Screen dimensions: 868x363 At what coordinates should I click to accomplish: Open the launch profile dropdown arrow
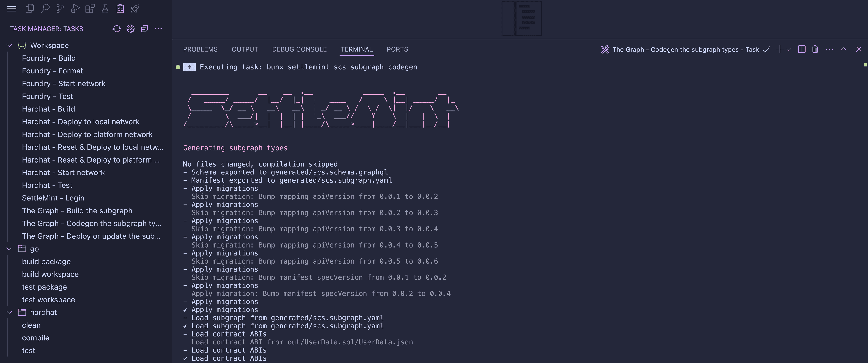(788, 49)
